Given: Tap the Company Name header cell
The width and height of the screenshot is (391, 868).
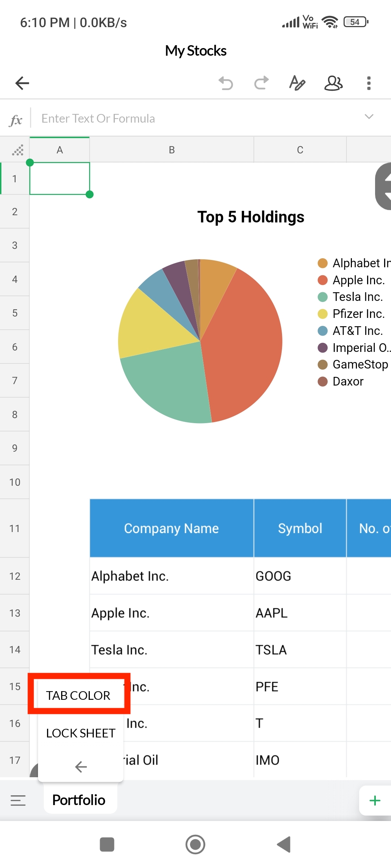Looking at the screenshot, I should (172, 528).
